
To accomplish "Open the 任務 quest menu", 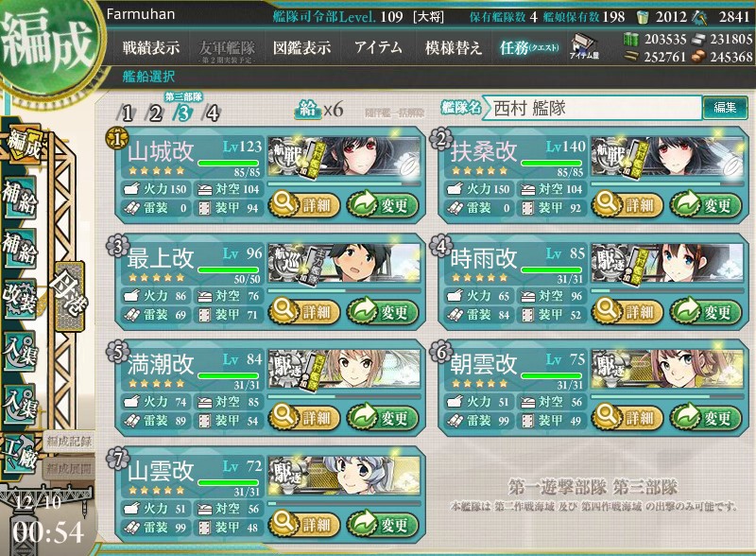I will click(x=529, y=47).
